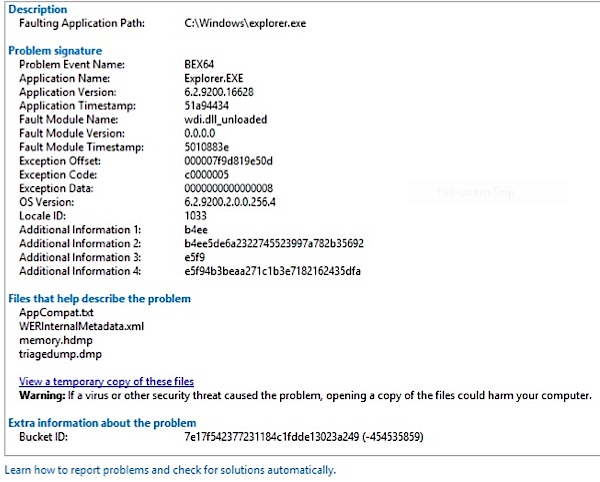Click OS version 6.2.9200.2.0.0.256.4
This screenshot has width=600, height=482.
click(x=230, y=202)
